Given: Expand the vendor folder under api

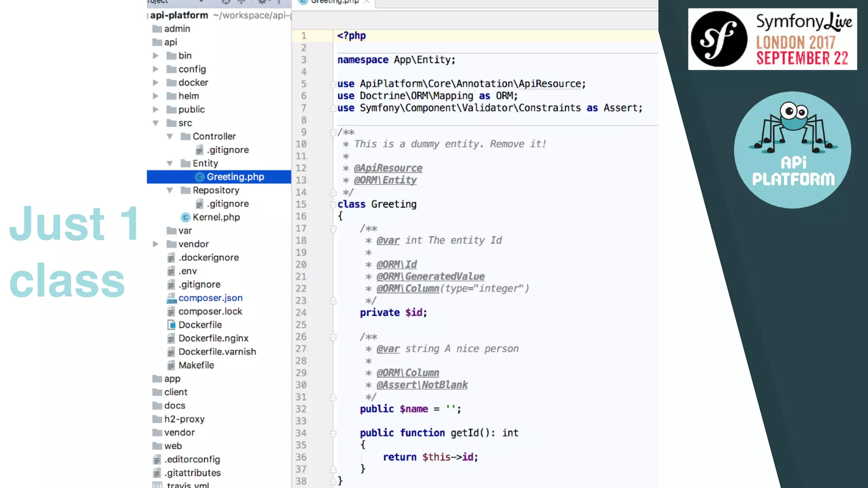Looking at the screenshot, I should 156,244.
